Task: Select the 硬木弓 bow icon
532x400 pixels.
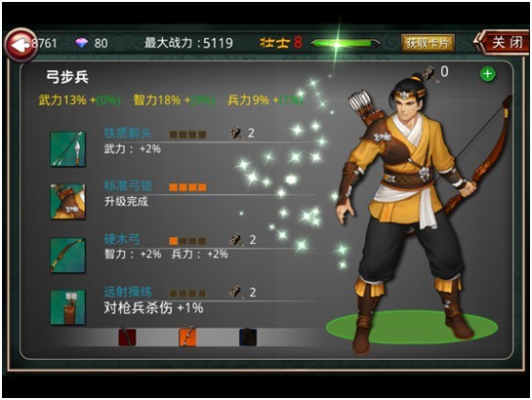Action: click(68, 255)
